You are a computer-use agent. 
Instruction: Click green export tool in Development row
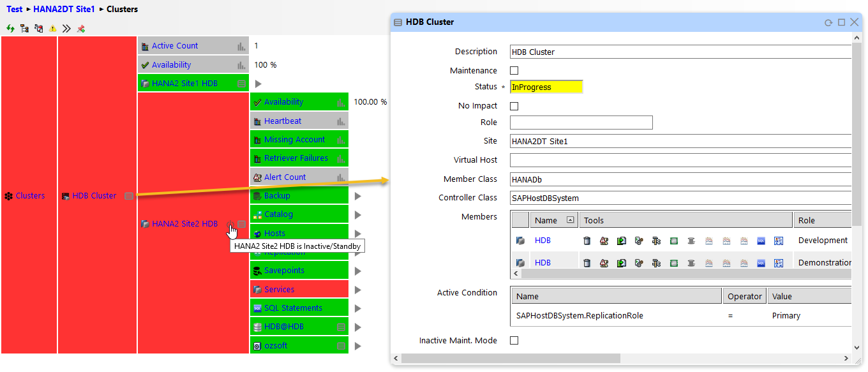click(622, 241)
